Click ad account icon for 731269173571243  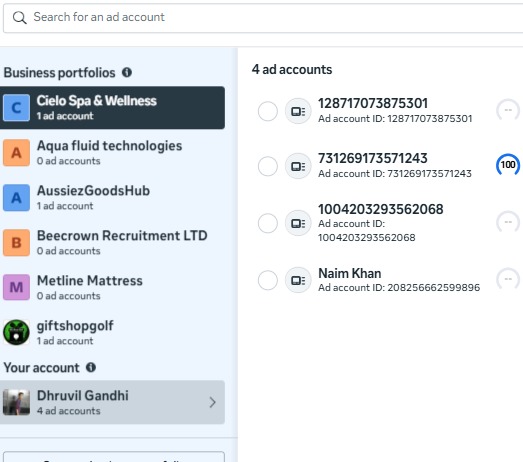tap(298, 166)
